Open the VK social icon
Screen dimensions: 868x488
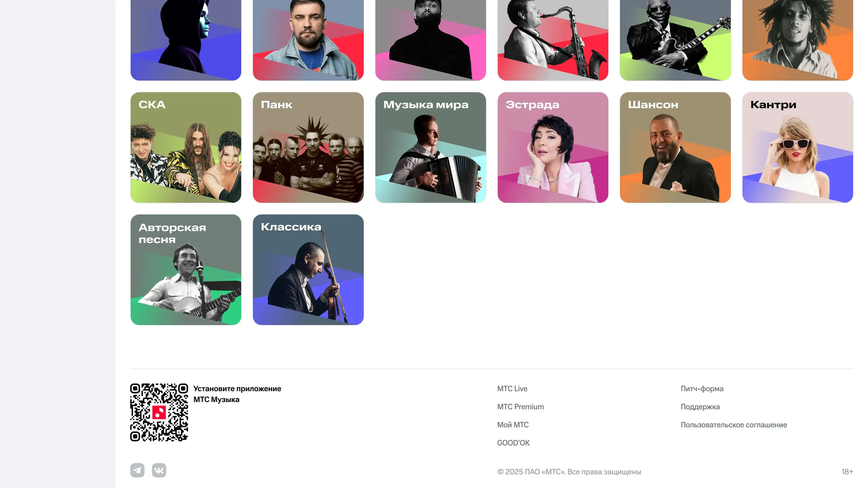coord(159,470)
